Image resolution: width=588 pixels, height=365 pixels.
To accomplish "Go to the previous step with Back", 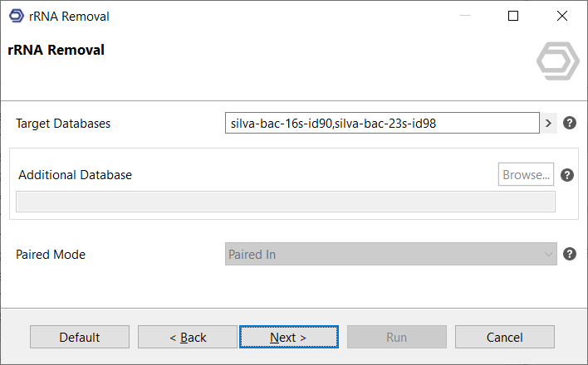I will pyautogui.click(x=188, y=337).
